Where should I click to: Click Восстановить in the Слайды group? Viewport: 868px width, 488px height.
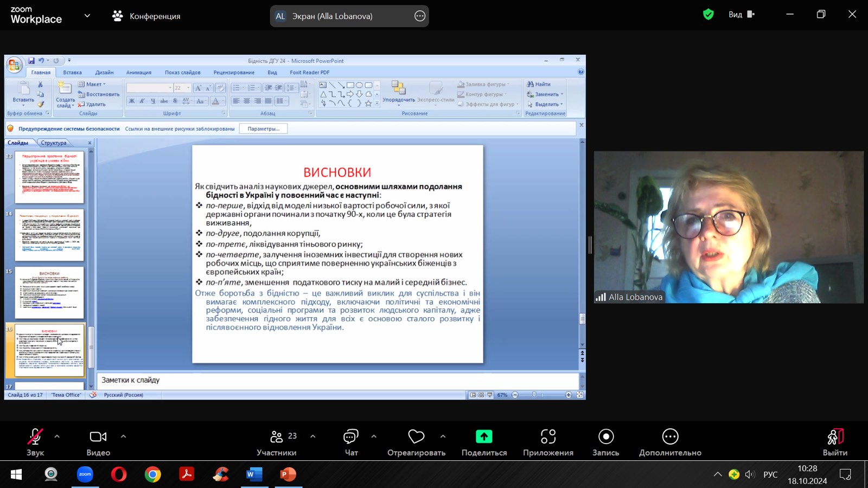[x=99, y=94]
